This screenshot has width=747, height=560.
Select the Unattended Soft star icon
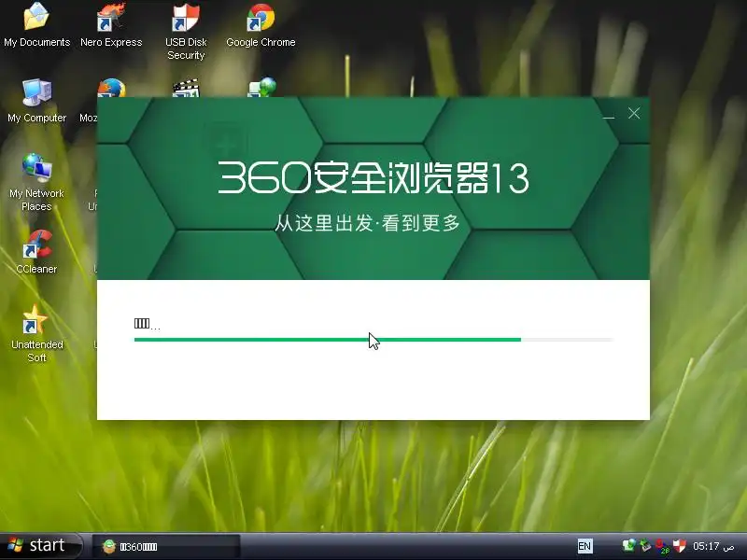36,334
